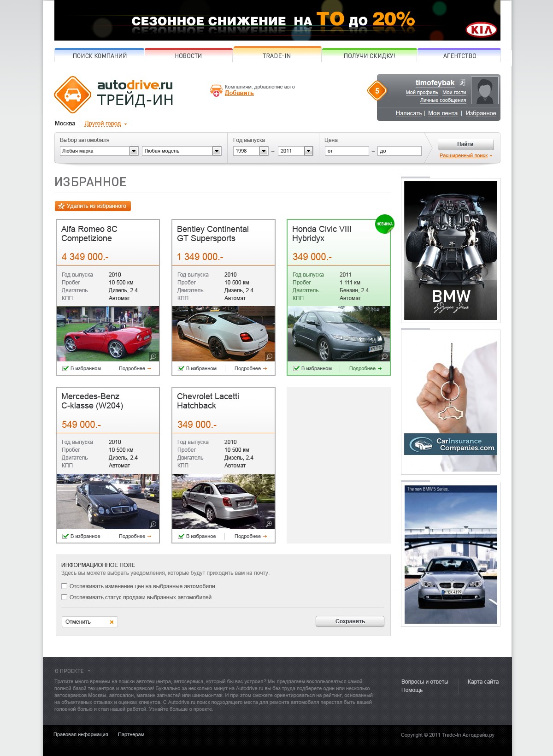The height and width of the screenshot is (756, 553).
Task: Switch to the ПОИСК КОМПАНИЙ tab
Action: (x=100, y=56)
